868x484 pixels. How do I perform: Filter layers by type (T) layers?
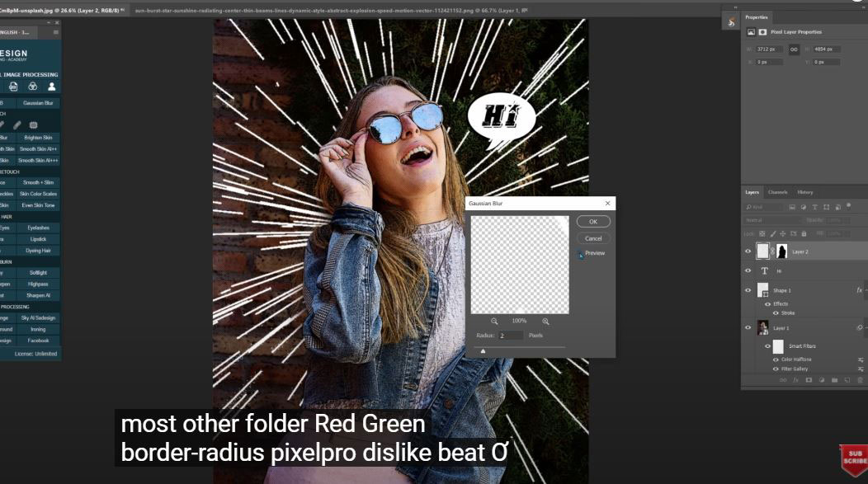814,207
